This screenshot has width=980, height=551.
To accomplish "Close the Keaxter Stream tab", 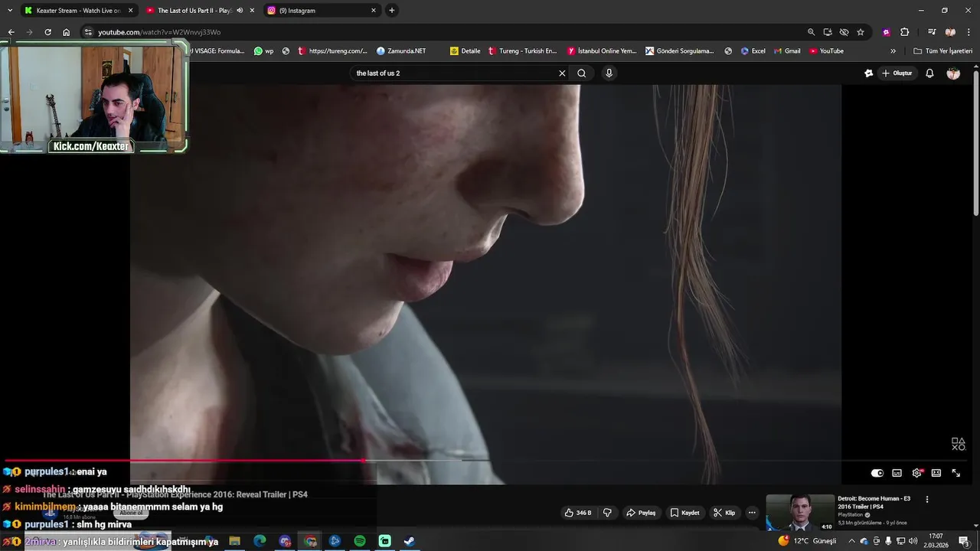I will [131, 11].
